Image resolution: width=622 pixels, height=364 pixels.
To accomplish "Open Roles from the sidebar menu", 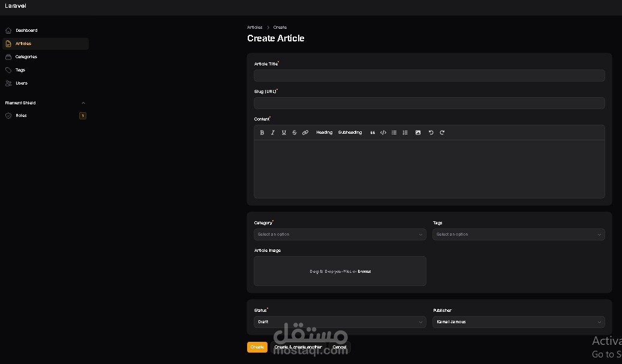I will click(46, 116).
